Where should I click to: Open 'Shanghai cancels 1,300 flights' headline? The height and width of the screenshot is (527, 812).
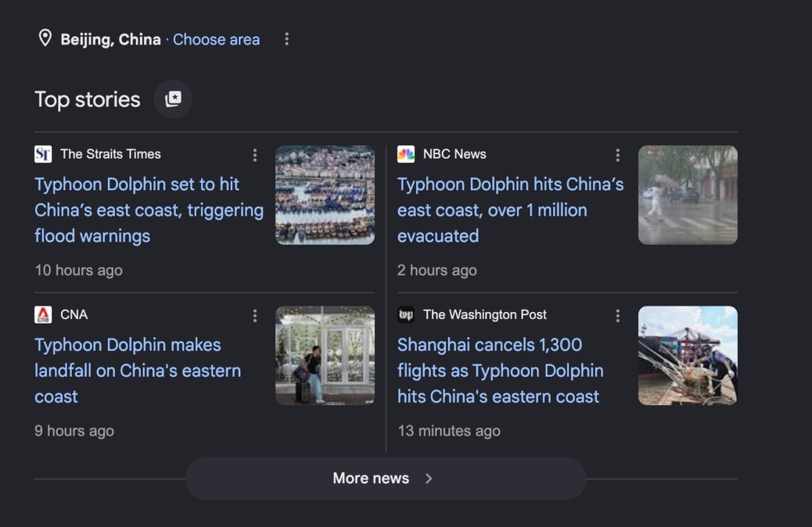point(500,371)
